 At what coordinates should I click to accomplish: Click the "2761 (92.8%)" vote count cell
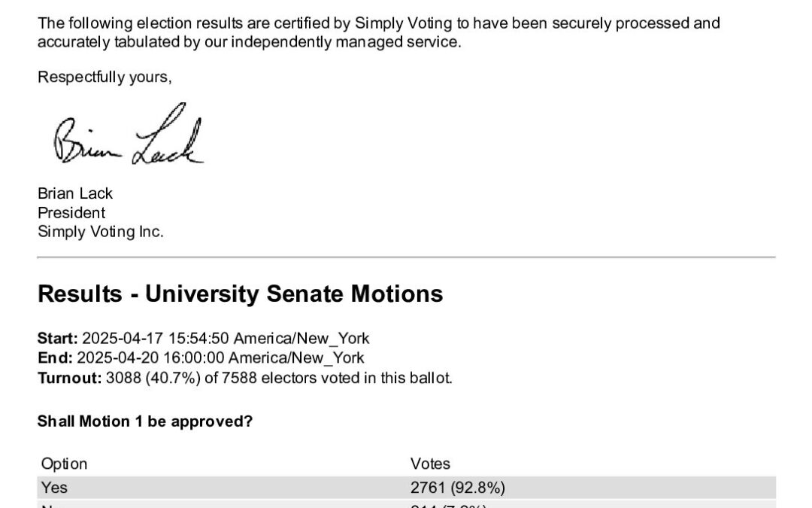tap(457, 487)
